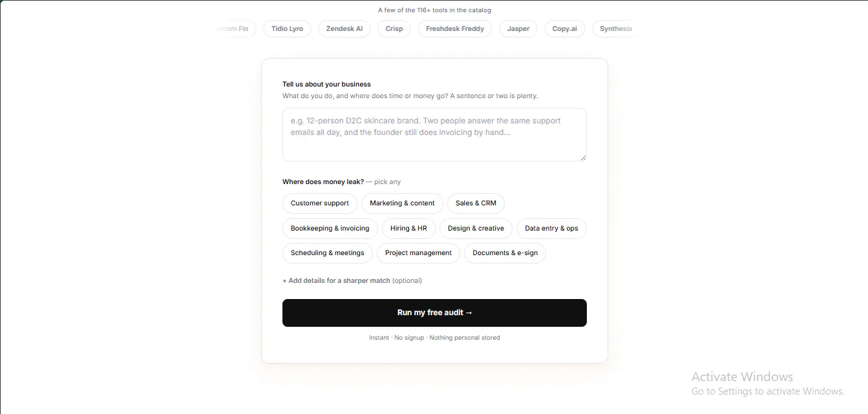This screenshot has height=414, width=868.
Task: Select the Hiring & HR chip
Action: pyautogui.click(x=408, y=229)
